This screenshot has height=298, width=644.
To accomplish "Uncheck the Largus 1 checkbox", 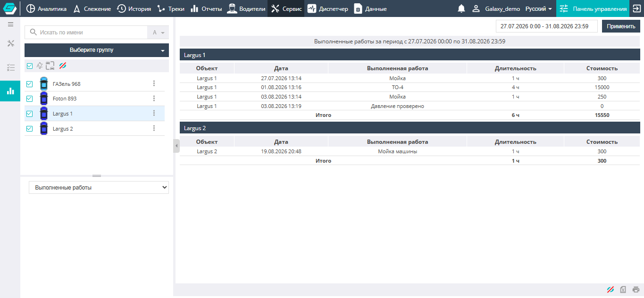I will pyautogui.click(x=30, y=114).
